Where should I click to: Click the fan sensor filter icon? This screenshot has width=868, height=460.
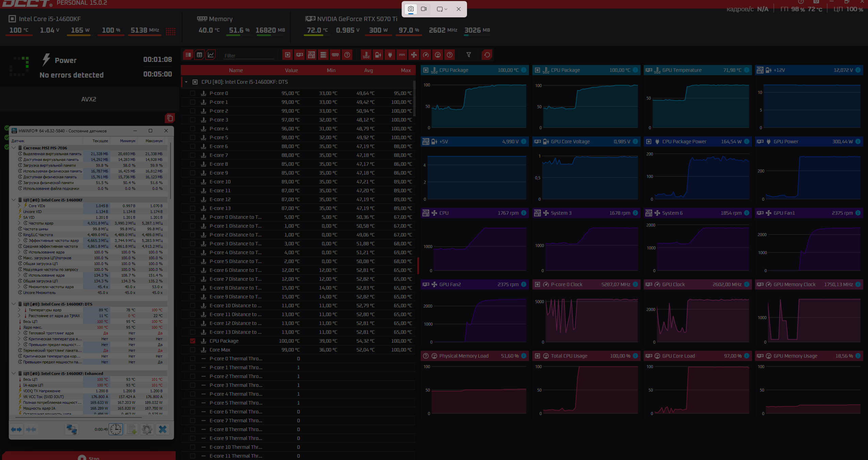click(414, 55)
